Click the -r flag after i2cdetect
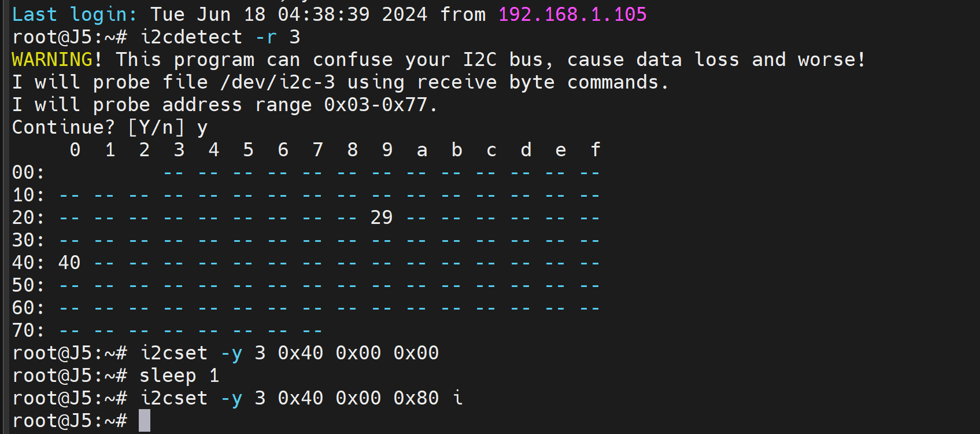Screen dimensions: 980x434 pyautogui.click(x=266, y=37)
